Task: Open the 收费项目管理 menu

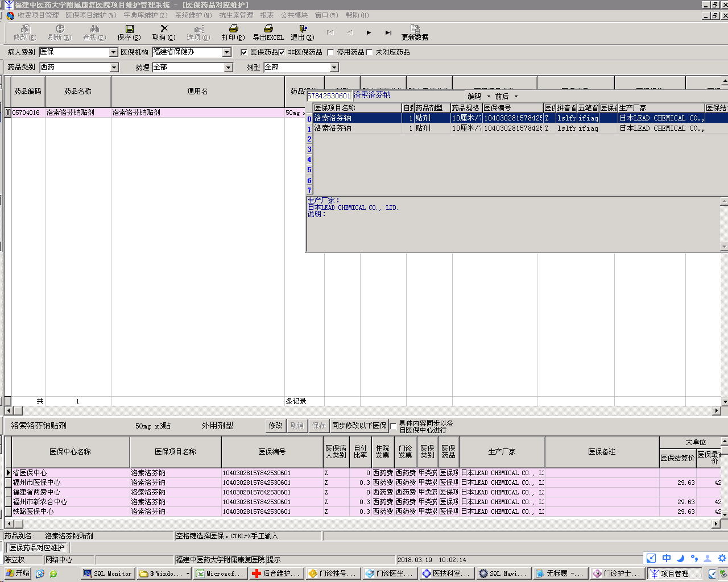Action: point(38,15)
